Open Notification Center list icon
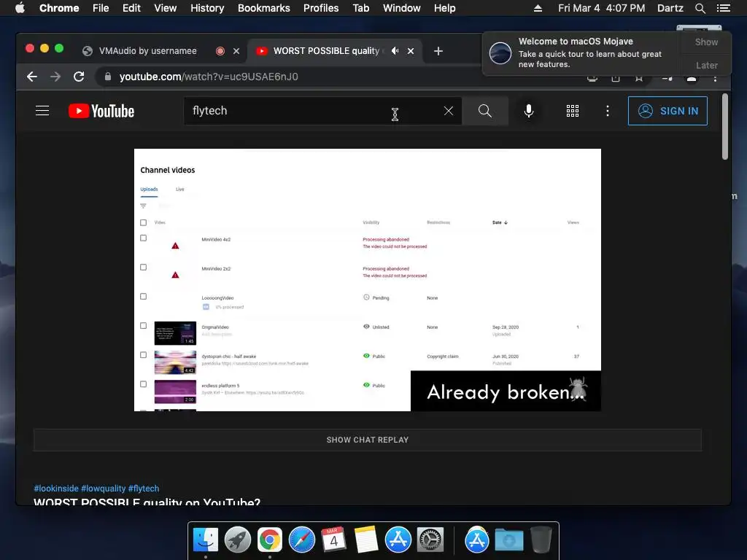This screenshot has width=747, height=560. (723, 8)
